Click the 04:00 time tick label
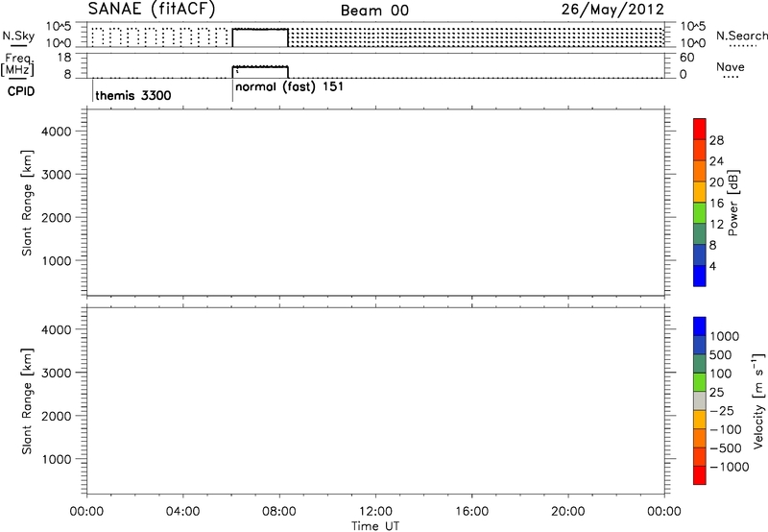This screenshot has width=768, height=532. pos(182,512)
